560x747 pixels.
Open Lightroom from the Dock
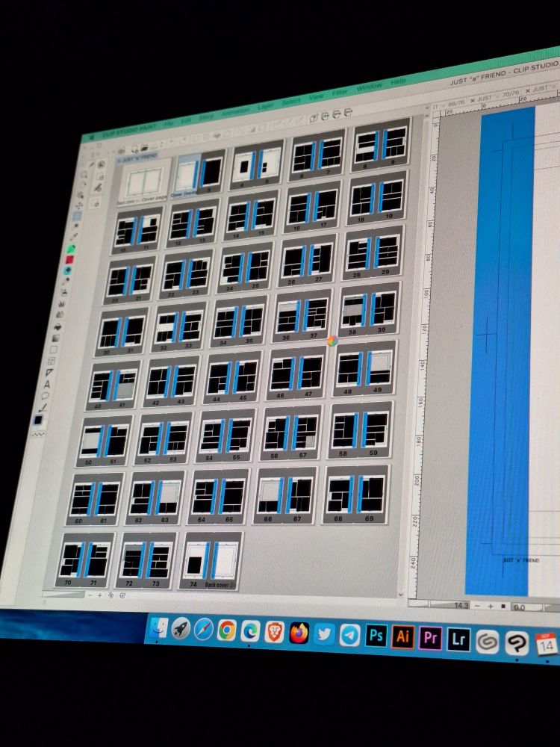pos(458,640)
